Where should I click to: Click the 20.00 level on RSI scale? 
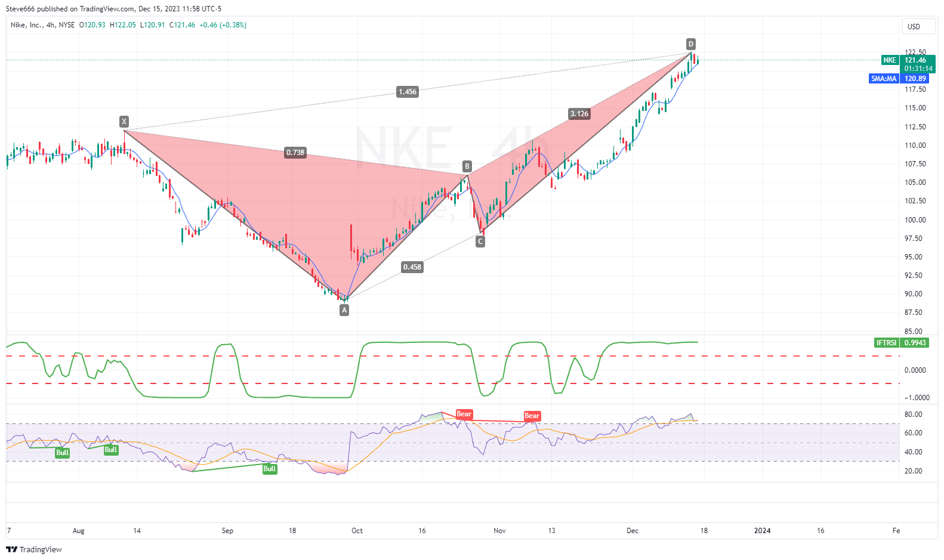click(x=914, y=471)
